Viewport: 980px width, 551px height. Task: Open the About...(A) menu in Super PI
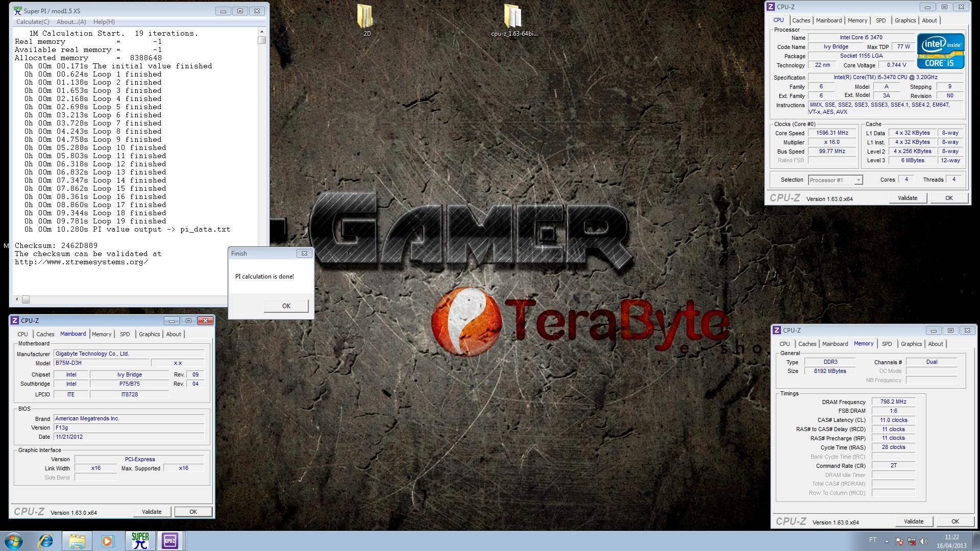pos(71,22)
